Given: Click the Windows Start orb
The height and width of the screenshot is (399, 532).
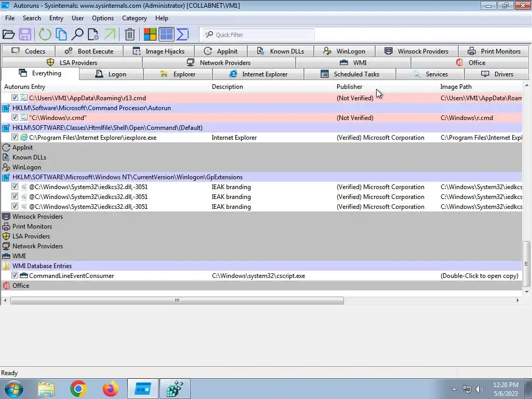Looking at the screenshot, I should pyautogui.click(x=14, y=389).
